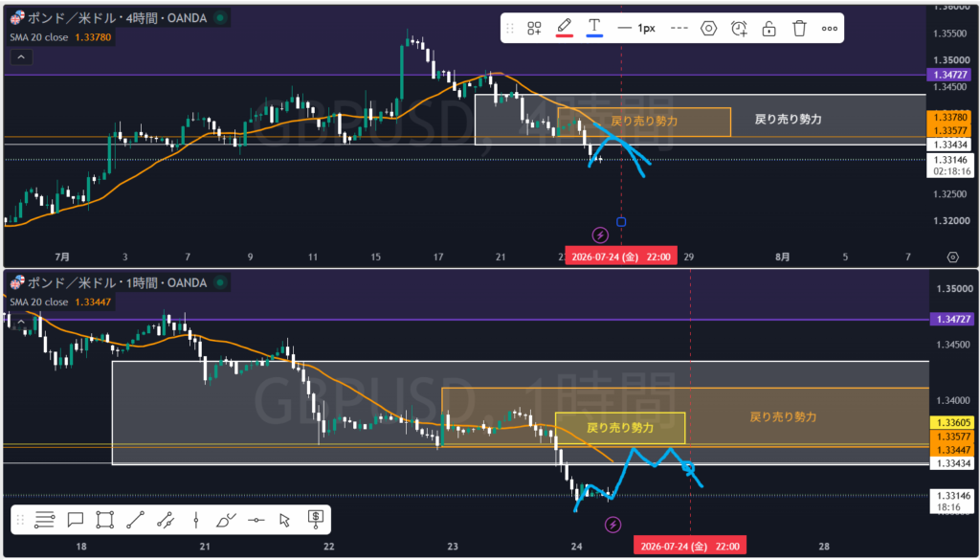Open the economic event lightning icon, 4-hour chart
This screenshot has width=980, height=560.
(x=600, y=235)
